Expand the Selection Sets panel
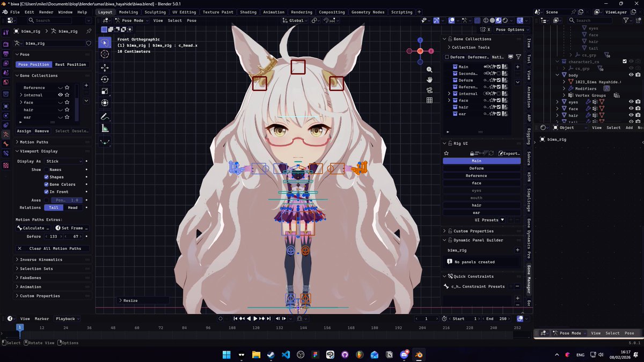 tap(36, 269)
